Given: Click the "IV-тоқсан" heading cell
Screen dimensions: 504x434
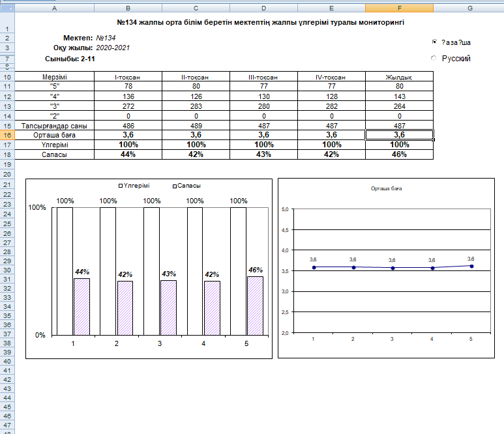Looking at the screenshot, I should tap(331, 77).
